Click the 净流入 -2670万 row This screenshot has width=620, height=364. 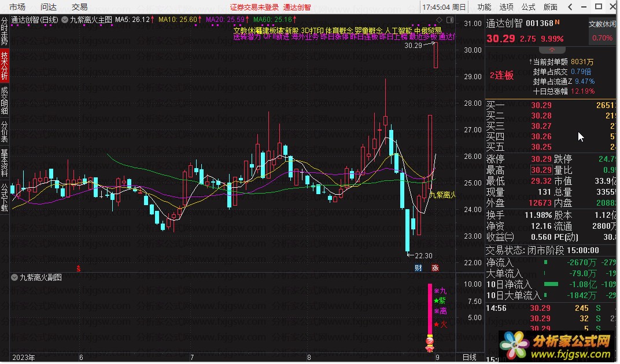pyautogui.click(x=551, y=262)
